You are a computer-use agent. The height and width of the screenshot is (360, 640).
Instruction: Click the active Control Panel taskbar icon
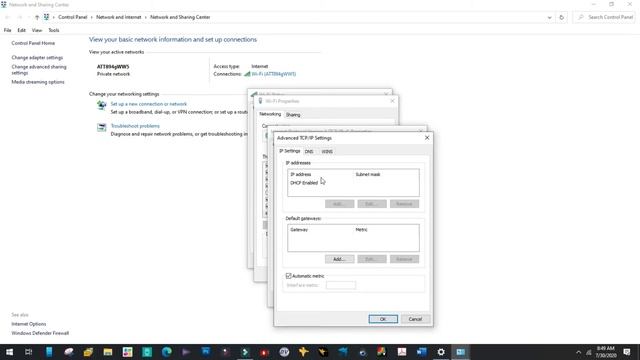460,352
